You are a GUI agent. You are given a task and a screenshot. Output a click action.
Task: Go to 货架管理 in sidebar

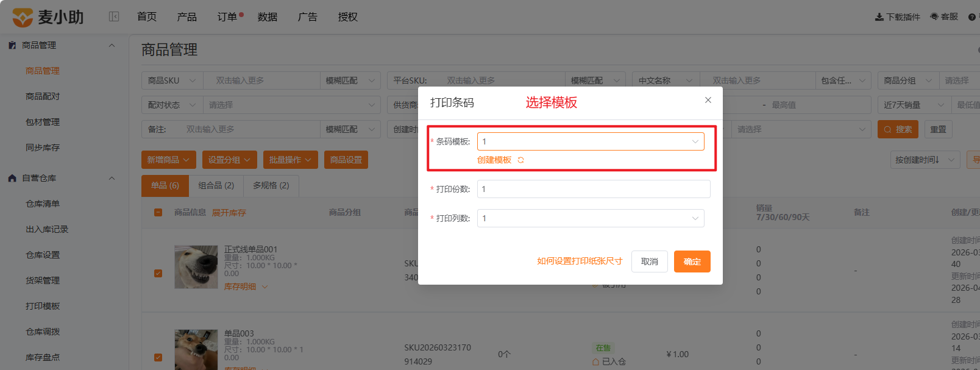point(43,280)
